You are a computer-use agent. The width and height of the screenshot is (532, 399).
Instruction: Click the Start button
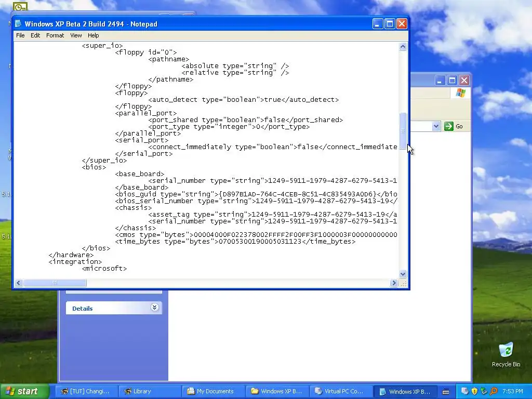24,391
